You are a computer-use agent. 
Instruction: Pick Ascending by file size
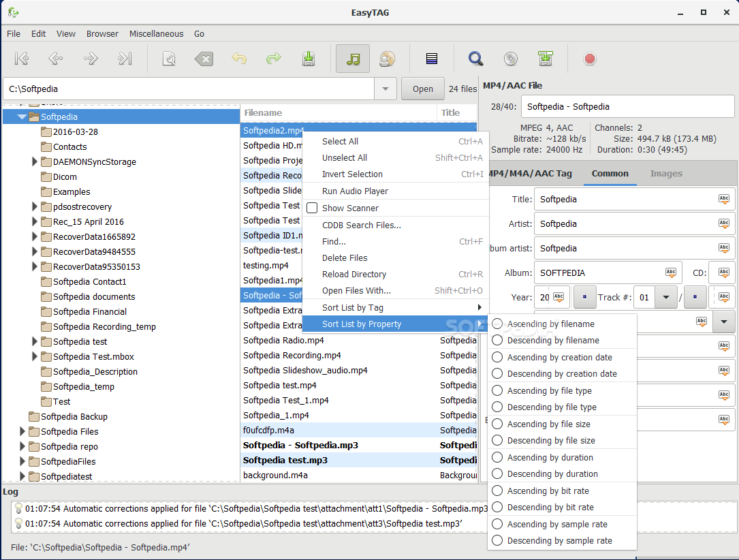[x=563, y=424]
